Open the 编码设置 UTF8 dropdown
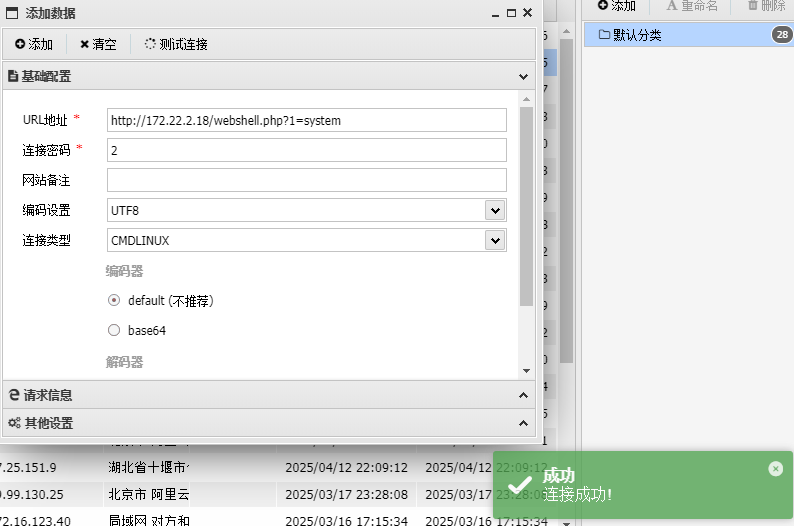Screen dimensions: 794x526 pyautogui.click(x=494, y=210)
